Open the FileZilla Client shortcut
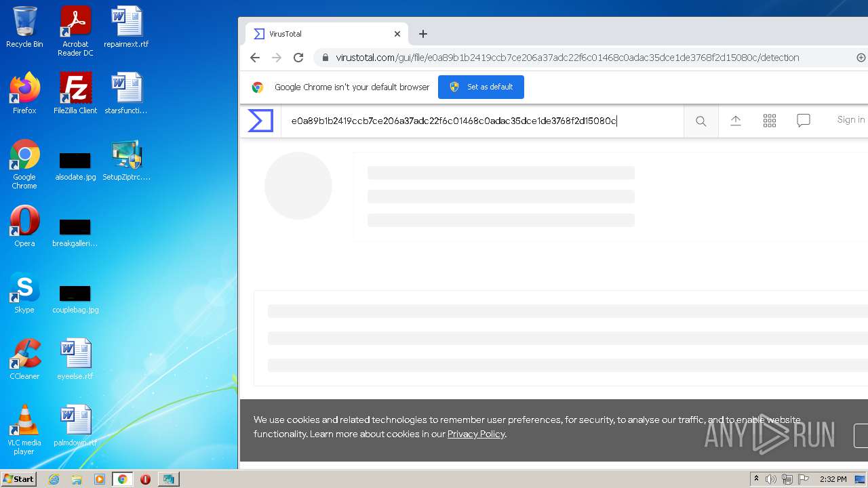Image resolution: width=868 pixels, height=488 pixels. tap(75, 94)
